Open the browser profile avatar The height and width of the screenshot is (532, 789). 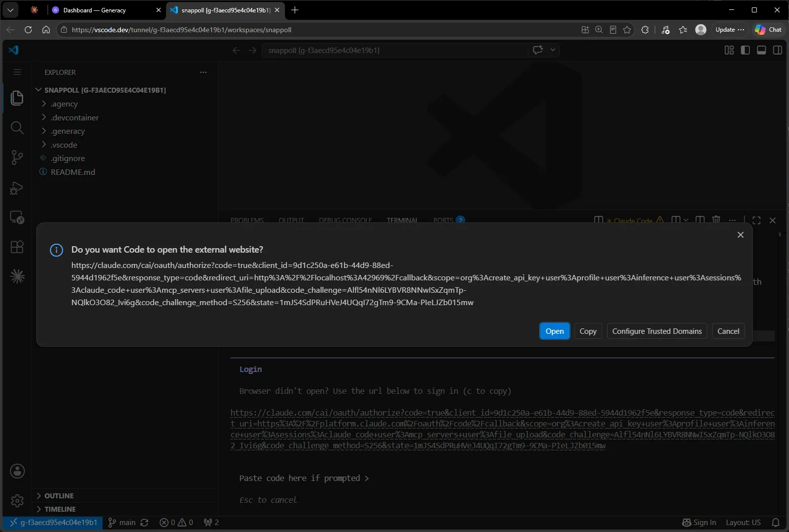pos(701,30)
